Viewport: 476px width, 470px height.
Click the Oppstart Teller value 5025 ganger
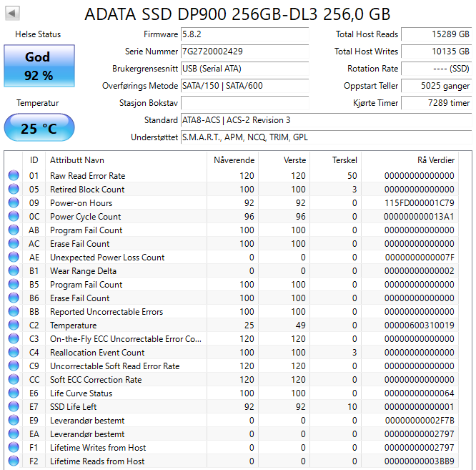pyautogui.click(x=437, y=86)
